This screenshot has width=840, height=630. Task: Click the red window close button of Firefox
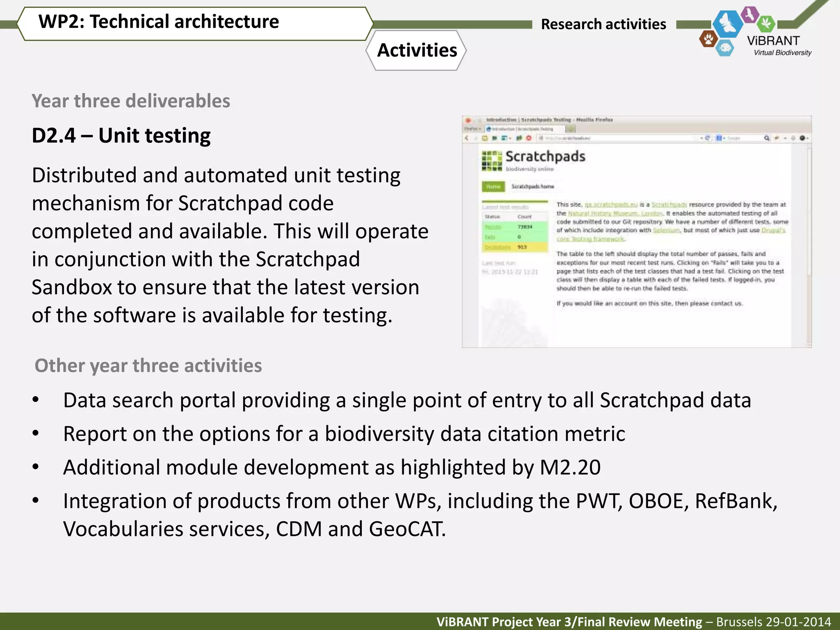click(x=468, y=120)
